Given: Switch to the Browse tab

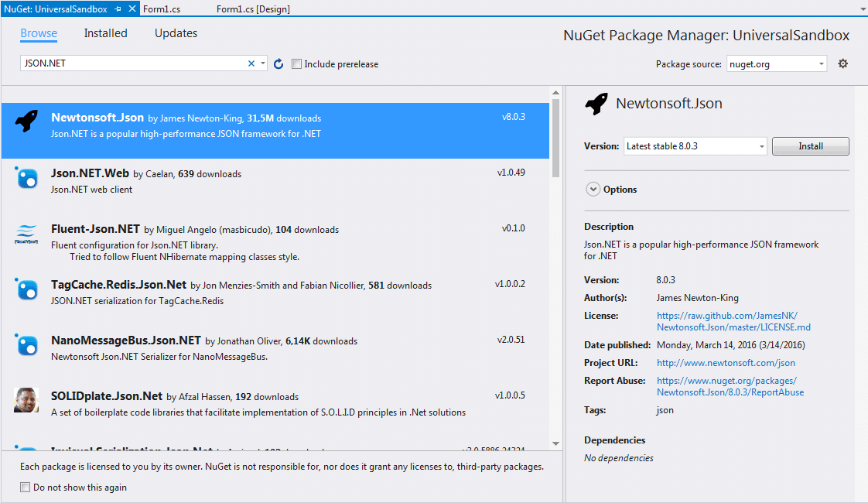Looking at the screenshot, I should pos(39,33).
